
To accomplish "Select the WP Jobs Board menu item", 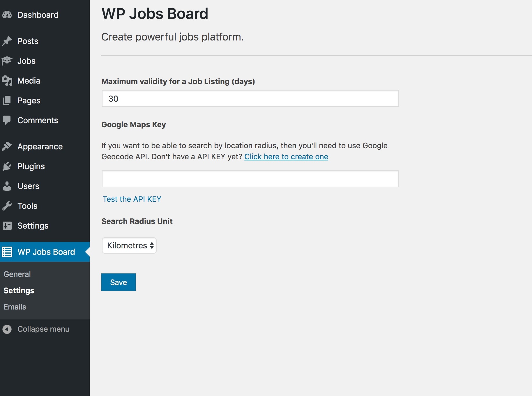I will [45, 252].
